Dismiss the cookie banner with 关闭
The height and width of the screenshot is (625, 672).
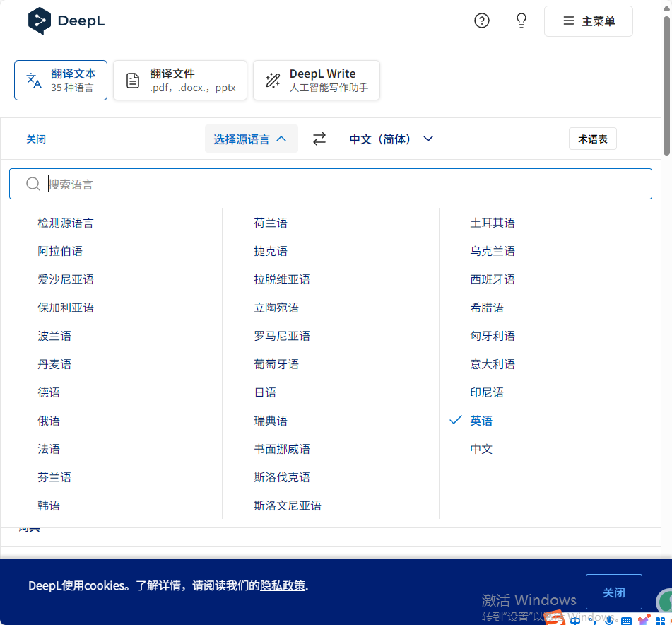point(614,592)
